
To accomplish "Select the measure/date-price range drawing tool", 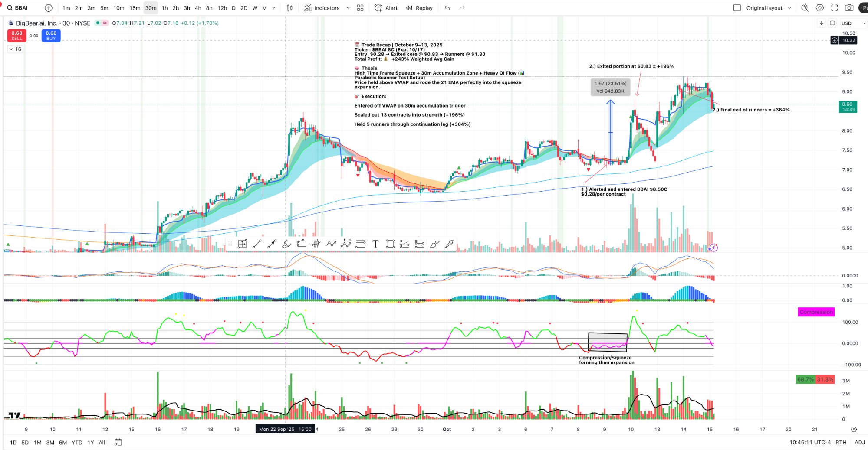I will coord(243,244).
